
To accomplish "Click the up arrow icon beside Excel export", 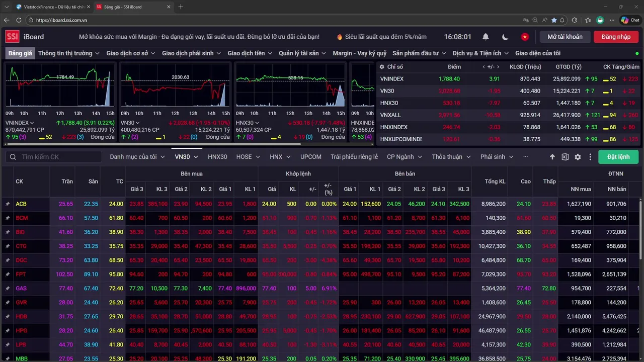I will tap(552, 157).
